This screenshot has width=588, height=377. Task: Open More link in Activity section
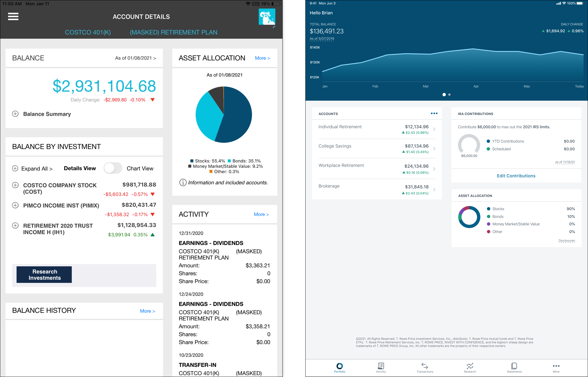click(x=261, y=214)
